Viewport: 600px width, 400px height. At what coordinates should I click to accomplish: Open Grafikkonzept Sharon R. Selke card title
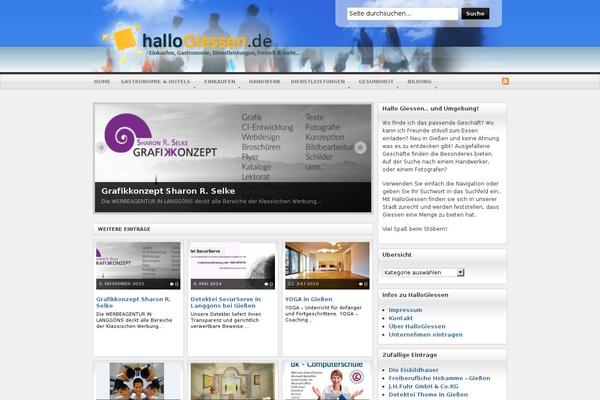pos(133,302)
